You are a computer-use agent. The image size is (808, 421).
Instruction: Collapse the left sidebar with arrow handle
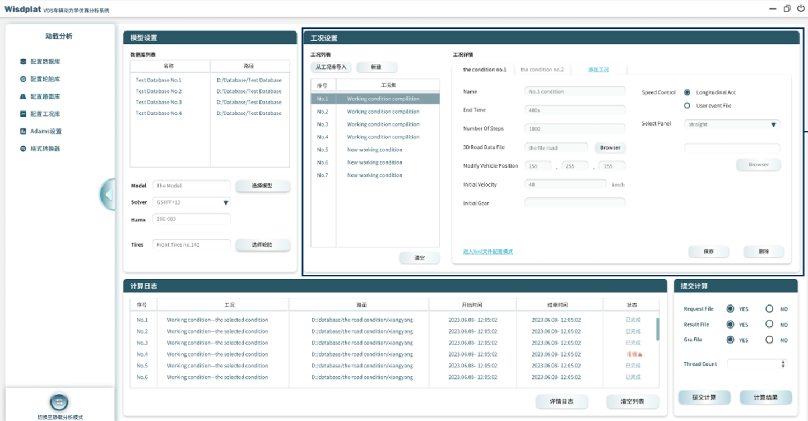(x=107, y=194)
